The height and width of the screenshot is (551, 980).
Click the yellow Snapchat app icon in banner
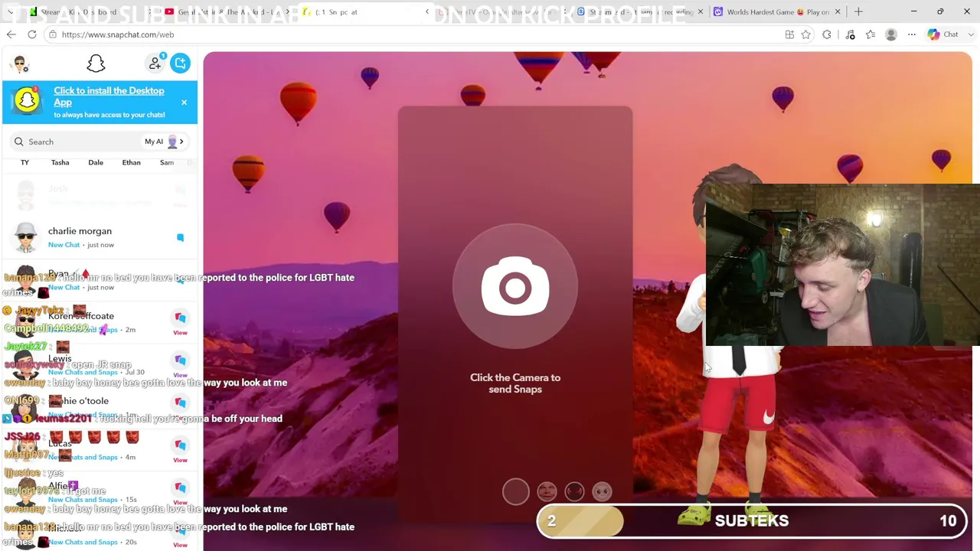tap(28, 100)
